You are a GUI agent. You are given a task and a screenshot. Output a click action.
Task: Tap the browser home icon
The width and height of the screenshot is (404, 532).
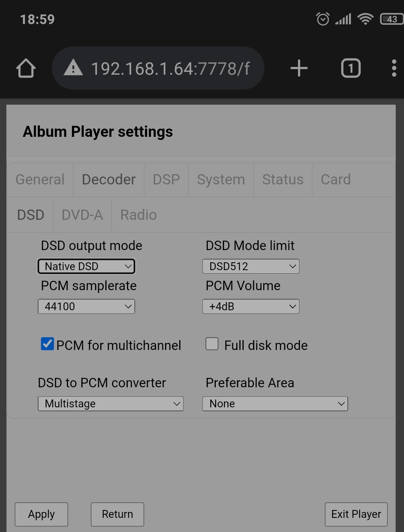26,68
